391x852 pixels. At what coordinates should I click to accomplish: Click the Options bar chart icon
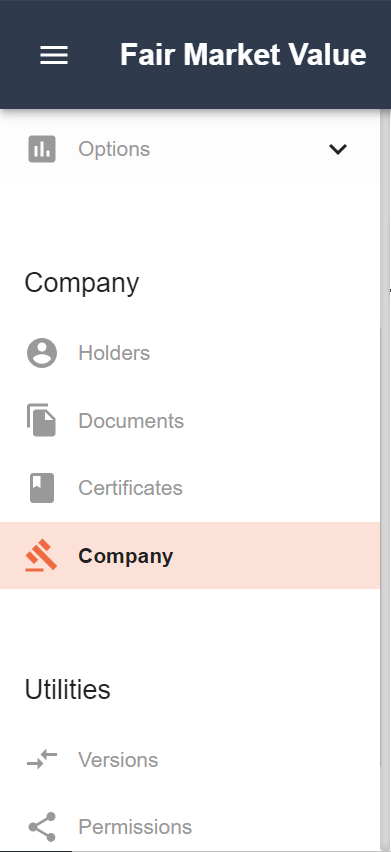pyautogui.click(x=42, y=149)
